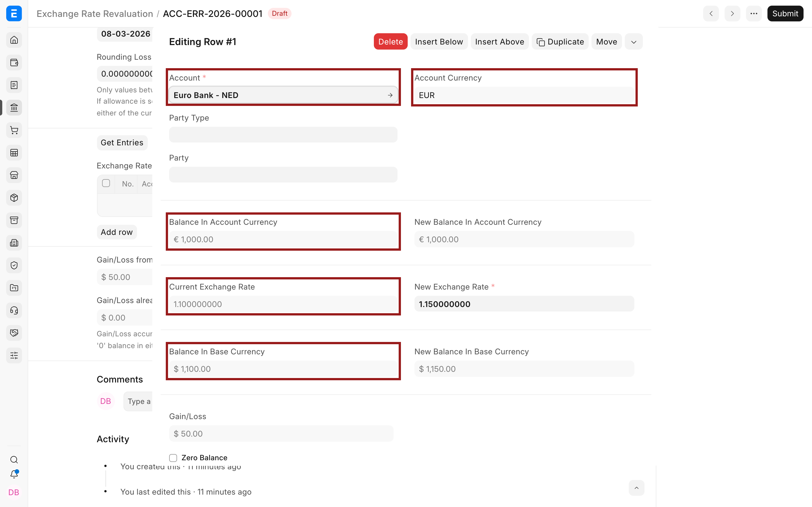
Task: Open the Accounting bank icon in sidebar
Action: [14, 108]
